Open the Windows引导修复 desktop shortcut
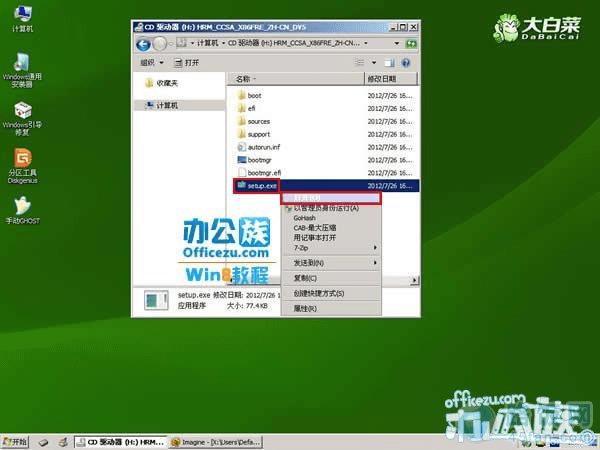600x450 pixels. (22, 118)
